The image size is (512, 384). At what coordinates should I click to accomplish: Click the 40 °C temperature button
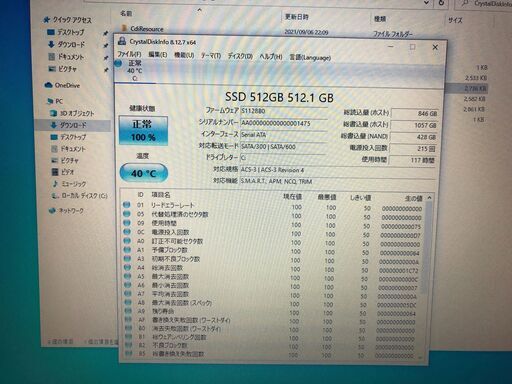coord(143,173)
